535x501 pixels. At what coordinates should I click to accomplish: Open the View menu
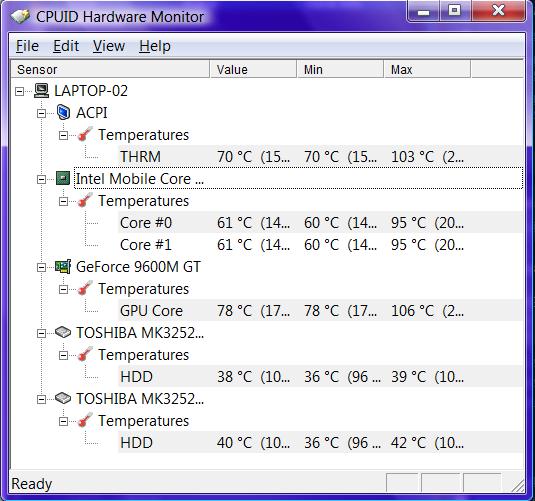coord(109,46)
